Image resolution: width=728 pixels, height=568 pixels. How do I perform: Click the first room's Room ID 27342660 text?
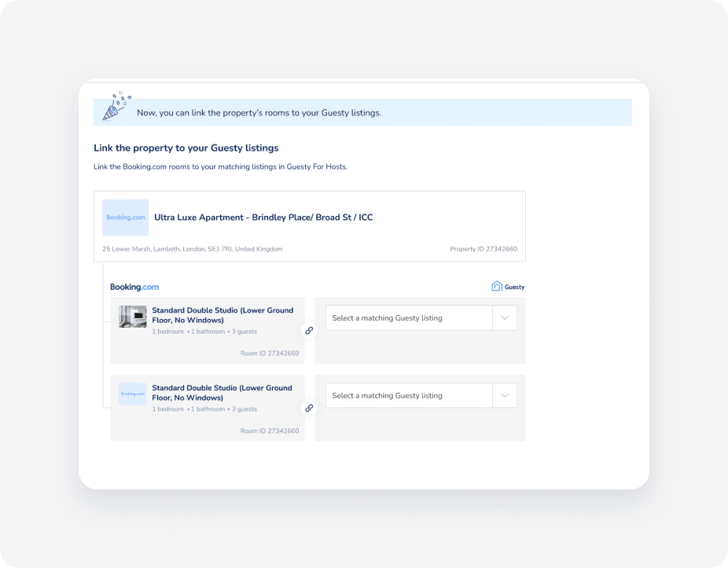[270, 354]
